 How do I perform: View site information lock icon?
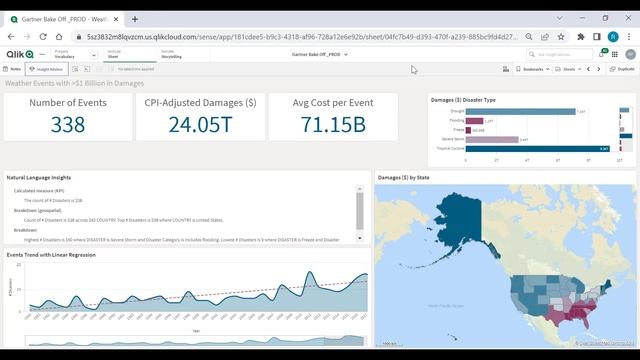click(x=79, y=37)
